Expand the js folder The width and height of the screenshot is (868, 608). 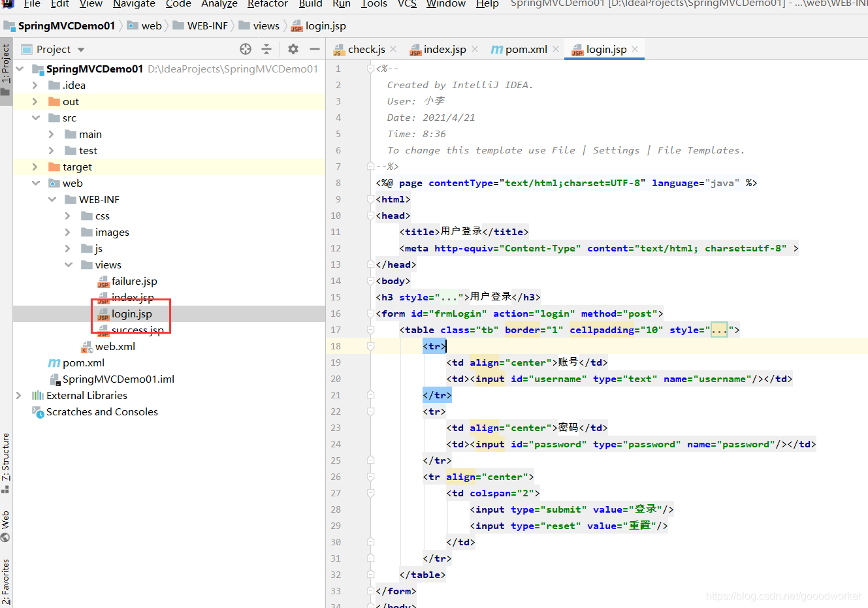tap(68, 248)
